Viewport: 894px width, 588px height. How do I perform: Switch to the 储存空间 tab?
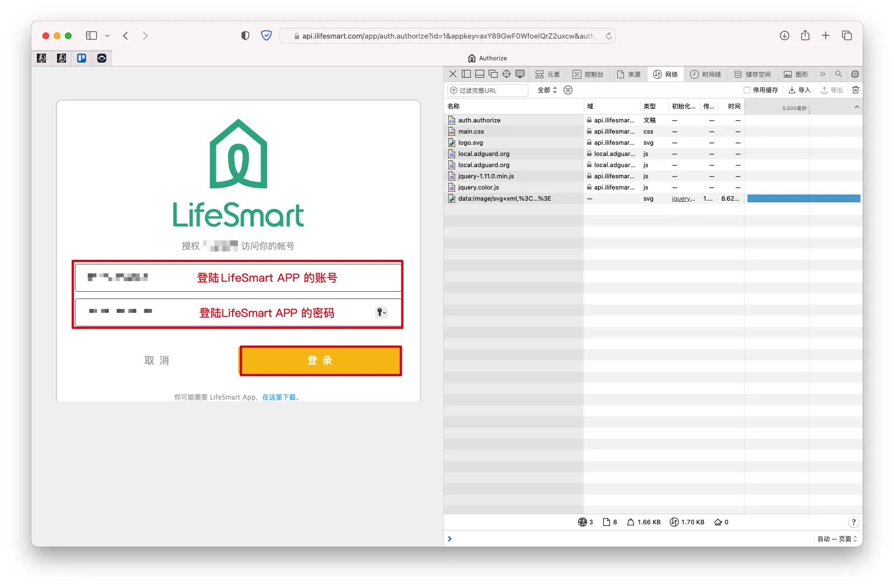tap(753, 74)
